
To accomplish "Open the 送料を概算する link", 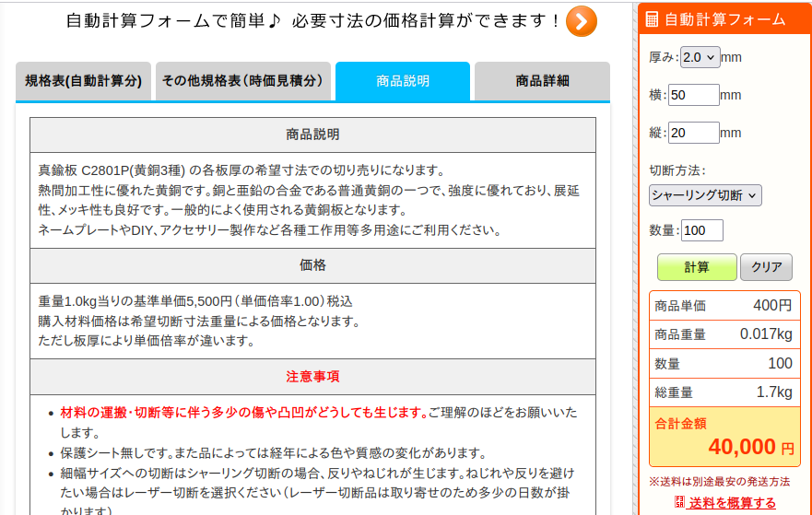I will pyautogui.click(x=732, y=503).
